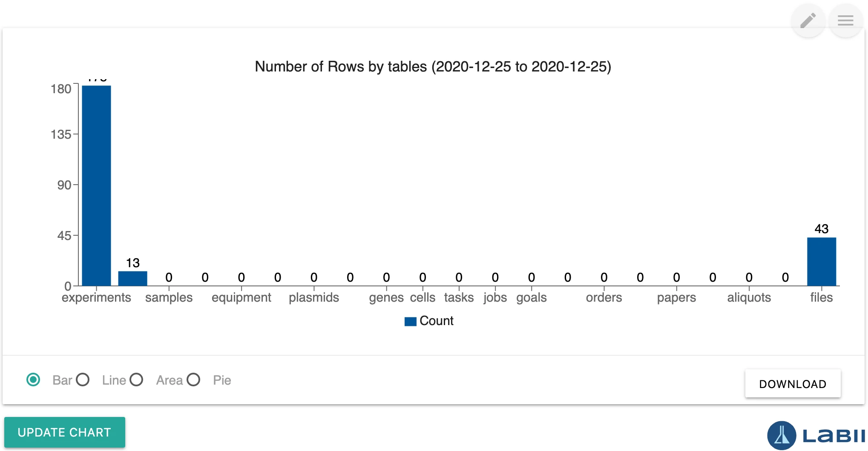Click the selected Bar radio button

(x=33, y=380)
